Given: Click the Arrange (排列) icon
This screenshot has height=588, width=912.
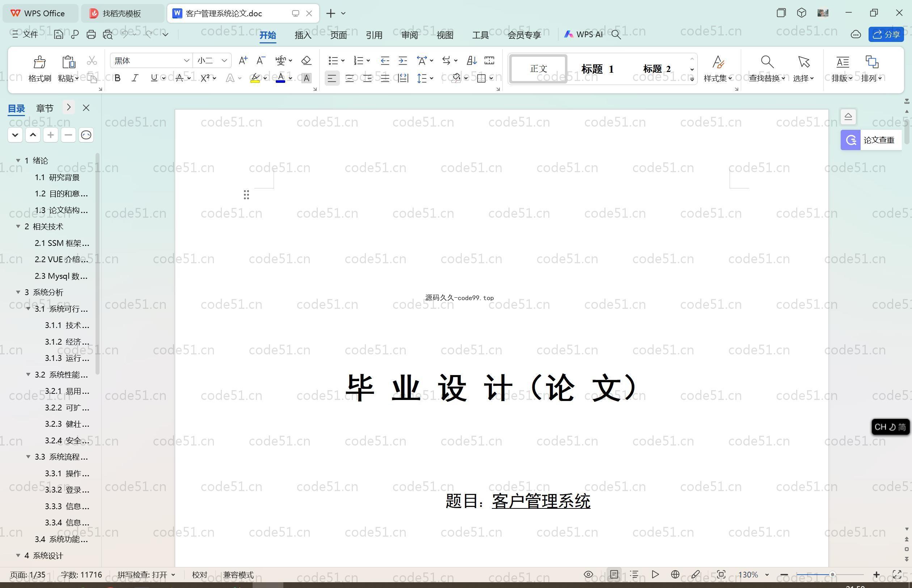Looking at the screenshot, I should (x=871, y=62).
